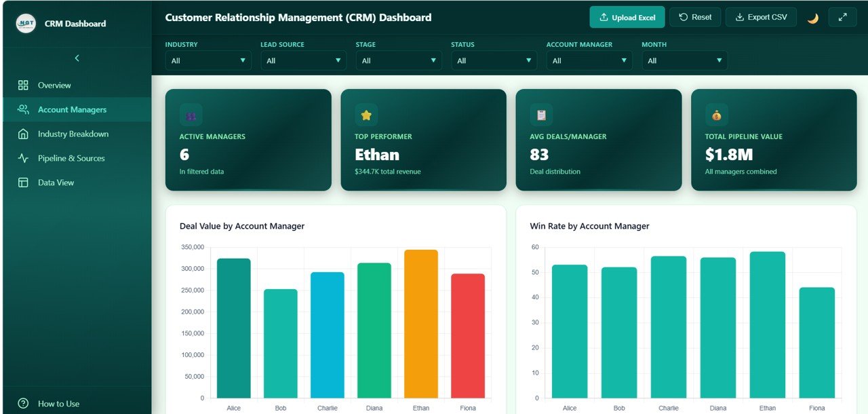
Task: Toggle dark mode with the moon icon
Action: 812,16
